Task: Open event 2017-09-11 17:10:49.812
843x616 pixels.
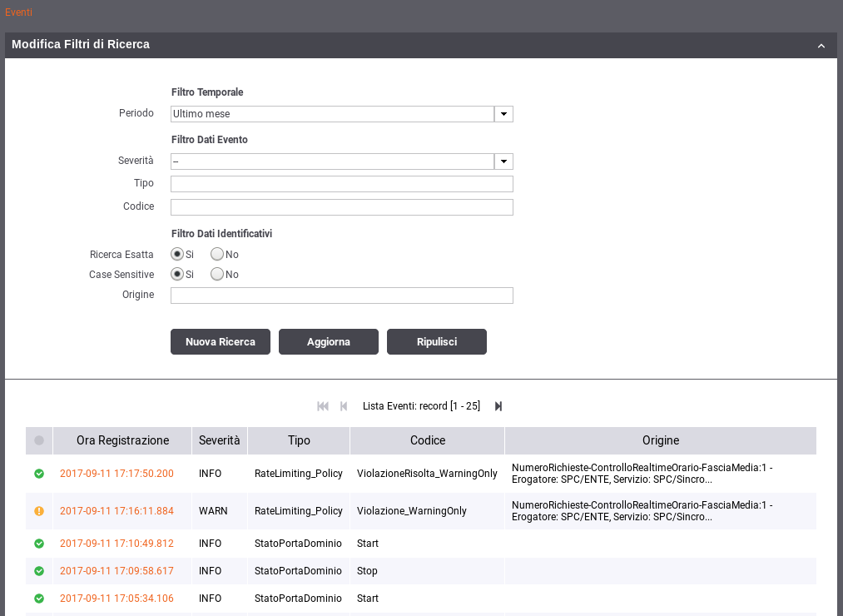Action: click(x=117, y=544)
